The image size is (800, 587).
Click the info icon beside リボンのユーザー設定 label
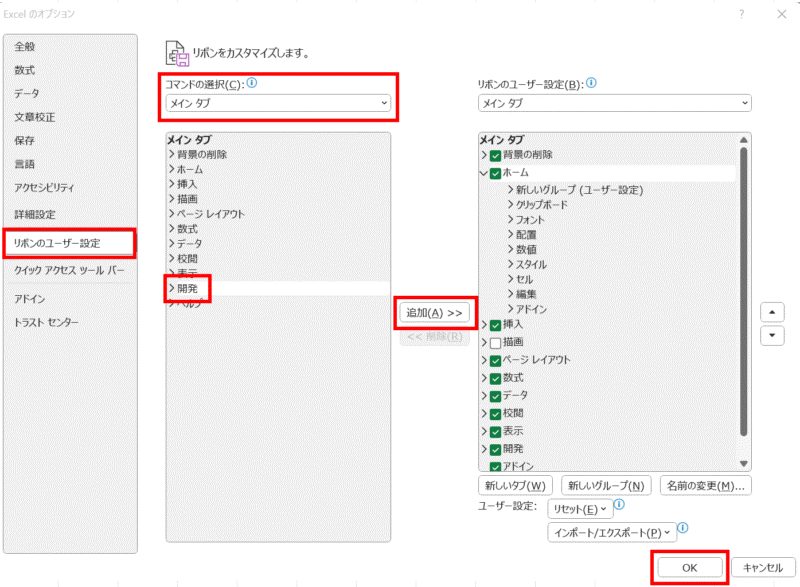tap(591, 83)
